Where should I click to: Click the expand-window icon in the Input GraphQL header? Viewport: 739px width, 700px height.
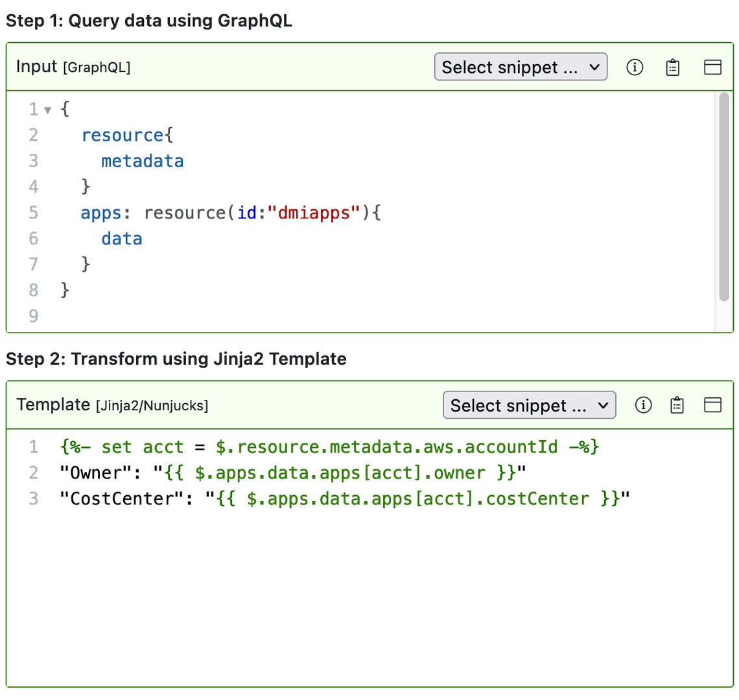click(x=712, y=67)
